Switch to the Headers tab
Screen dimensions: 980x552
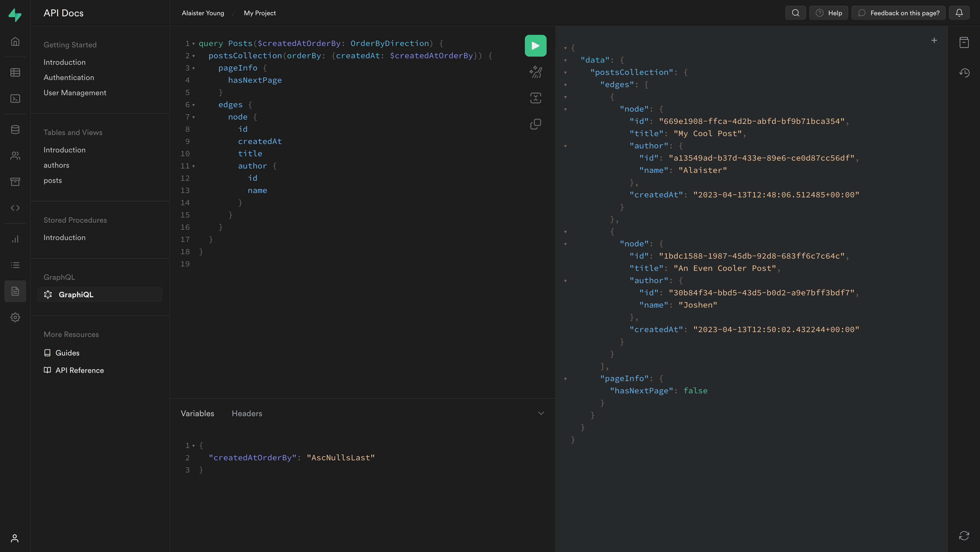(247, 413)
